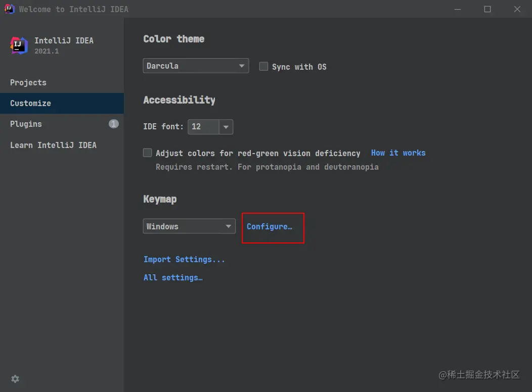Screen dimensions: 532x392
Task: Minimize the Welcome window
Action: pyautogui.click(x=458, y=9)
